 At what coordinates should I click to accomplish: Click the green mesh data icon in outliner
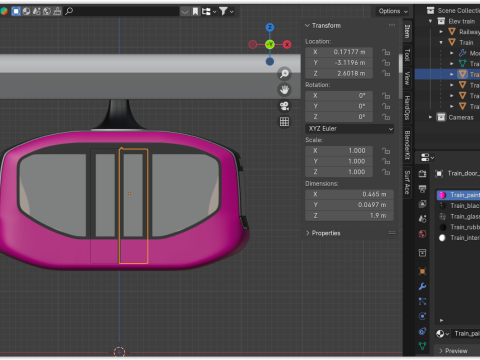(463, 63)
